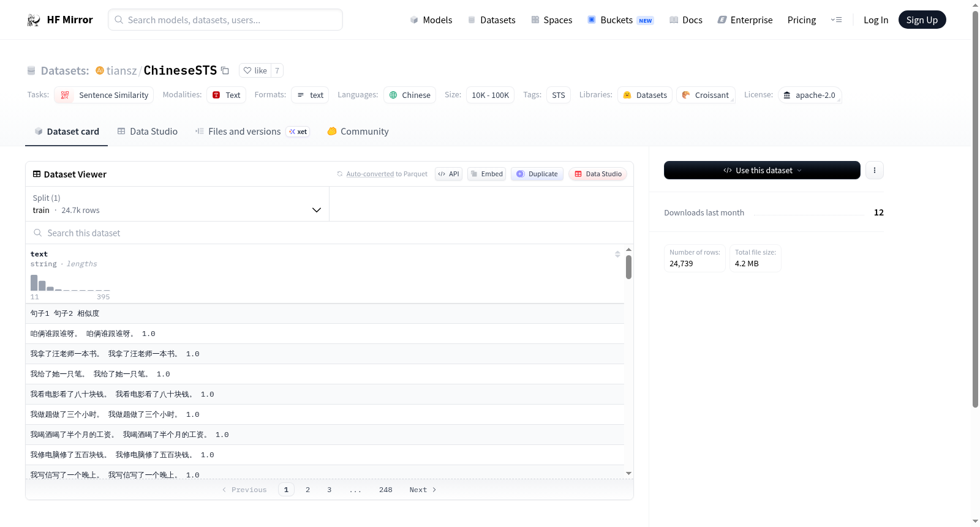The height and width of the screenshot is (527, 980).
Task: Click the STS tag
Action: 559,95
